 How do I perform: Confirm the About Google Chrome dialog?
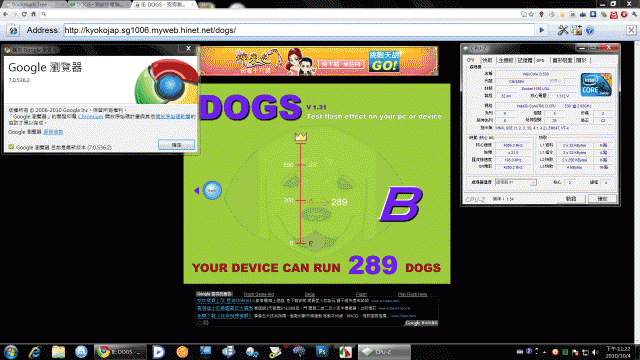point(176,145)
